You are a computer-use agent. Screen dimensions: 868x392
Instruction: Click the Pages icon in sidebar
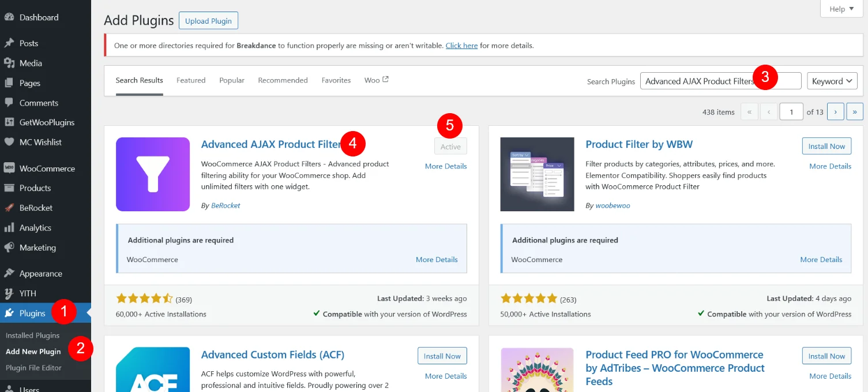click(x=9, y=83)
